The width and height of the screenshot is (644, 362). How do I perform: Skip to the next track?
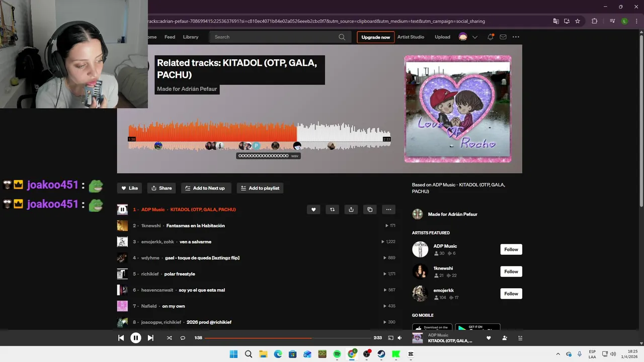(150, 338)
